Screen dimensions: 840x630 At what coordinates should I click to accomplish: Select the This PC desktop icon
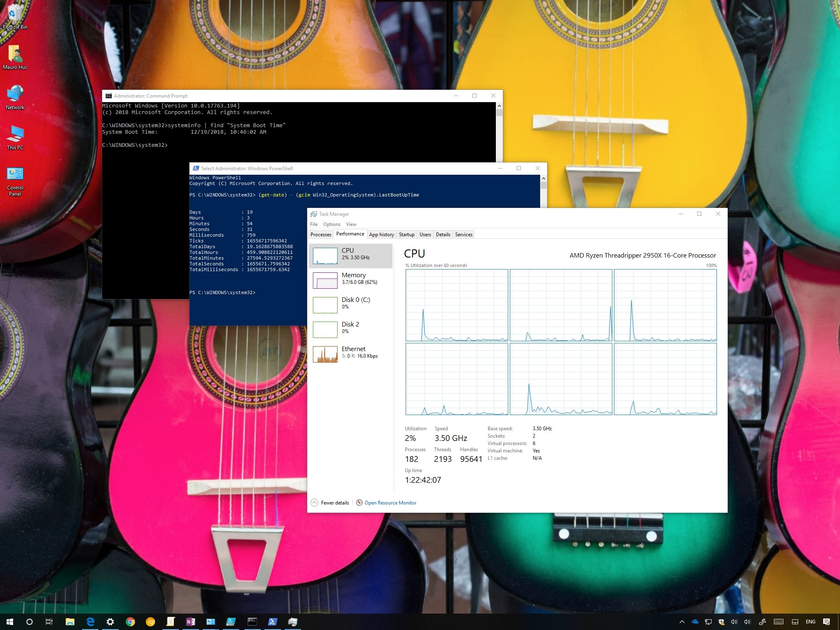tap(15, 137)
